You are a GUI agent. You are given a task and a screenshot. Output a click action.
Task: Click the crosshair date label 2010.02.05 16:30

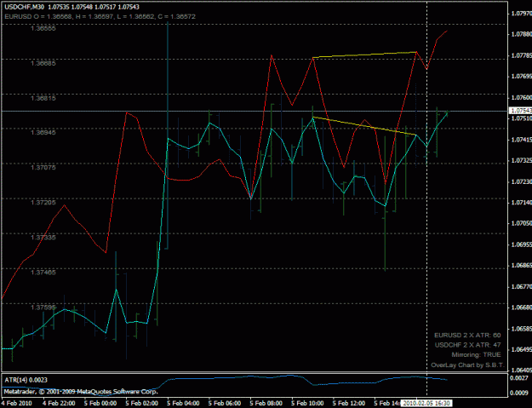426,403
